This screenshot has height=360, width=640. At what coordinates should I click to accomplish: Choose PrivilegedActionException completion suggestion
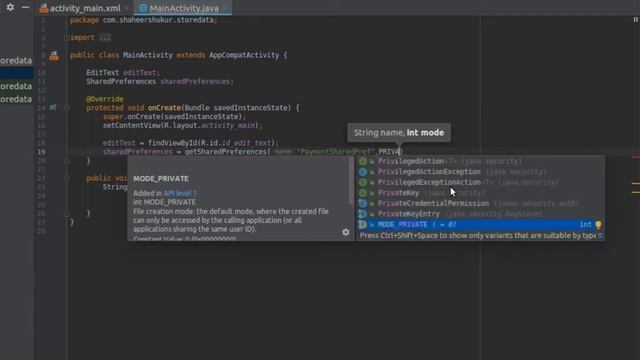(480, 172)
